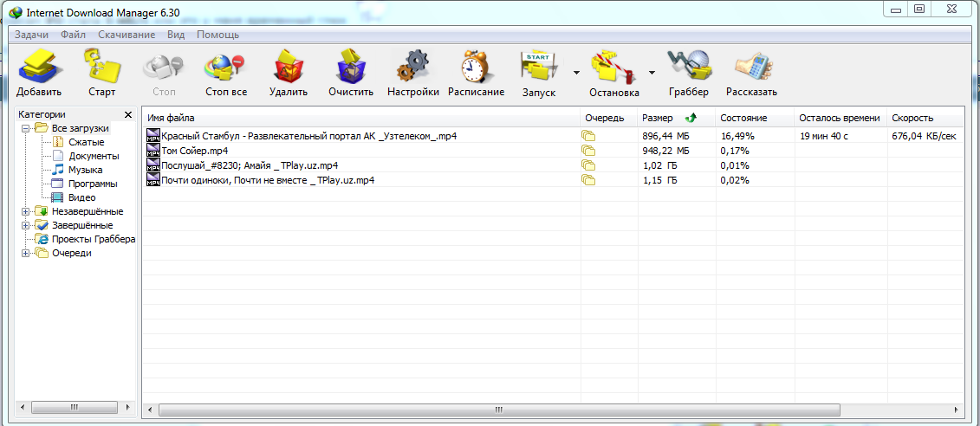Viewport: 980px width, 426px height.
Task: Sort by the Размер column header
Action: [x=658, y=118]
